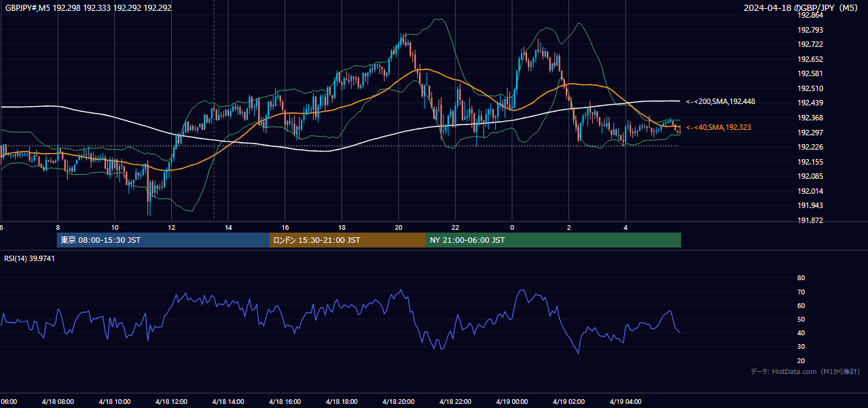Click price axis label 191.872
Screen dimensions: 868x408
click(x=810, y=220)
